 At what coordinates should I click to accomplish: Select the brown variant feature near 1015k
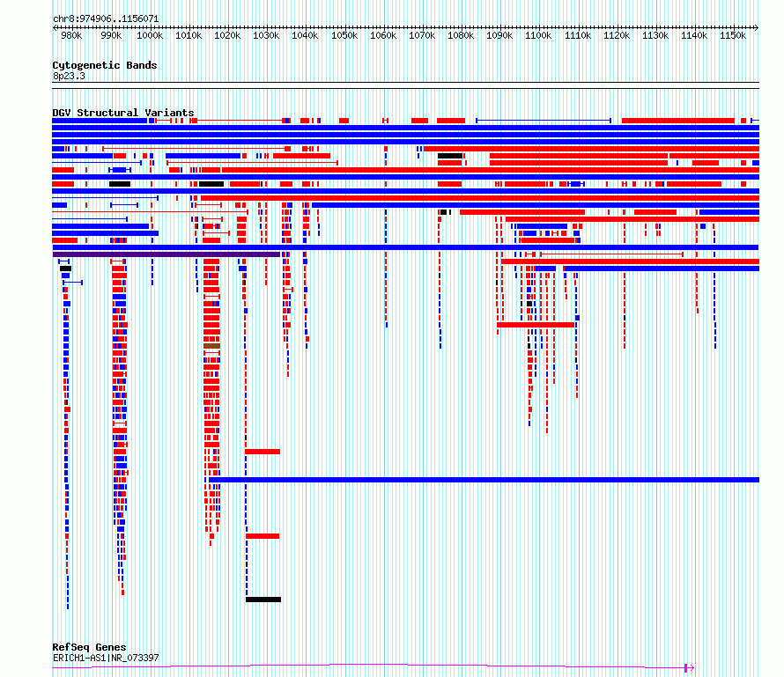coord(211,346)
